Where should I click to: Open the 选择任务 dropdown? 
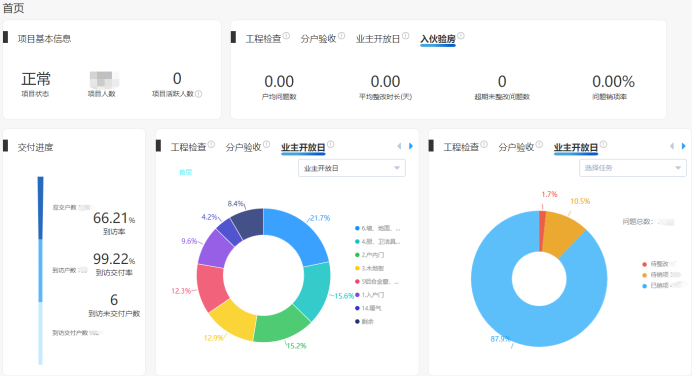point(632,168)
